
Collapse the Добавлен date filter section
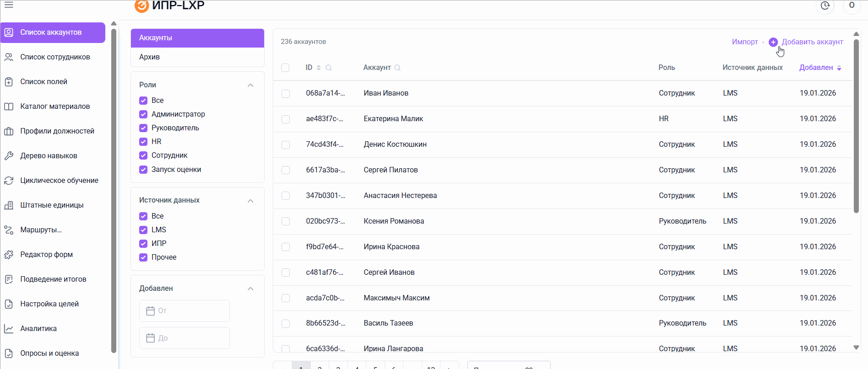tap(250, 289)
